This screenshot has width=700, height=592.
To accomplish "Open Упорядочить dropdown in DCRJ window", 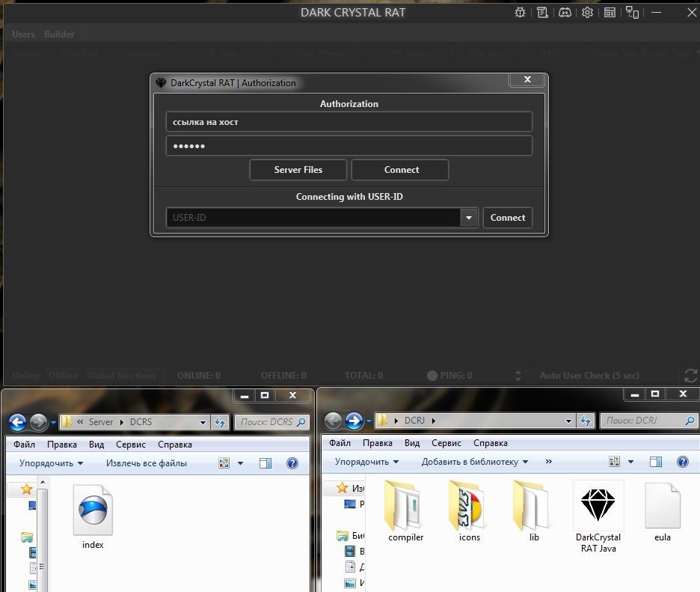I will [367, 462].
